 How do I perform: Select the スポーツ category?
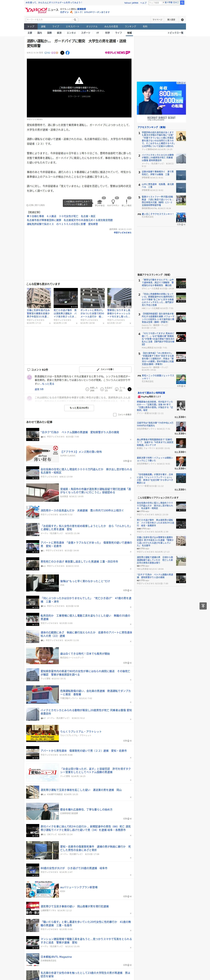86,33
